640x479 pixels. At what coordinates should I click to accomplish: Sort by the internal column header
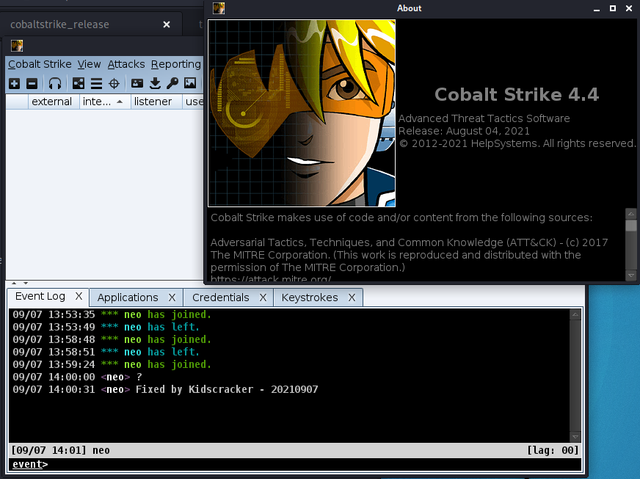click(97, 102)
